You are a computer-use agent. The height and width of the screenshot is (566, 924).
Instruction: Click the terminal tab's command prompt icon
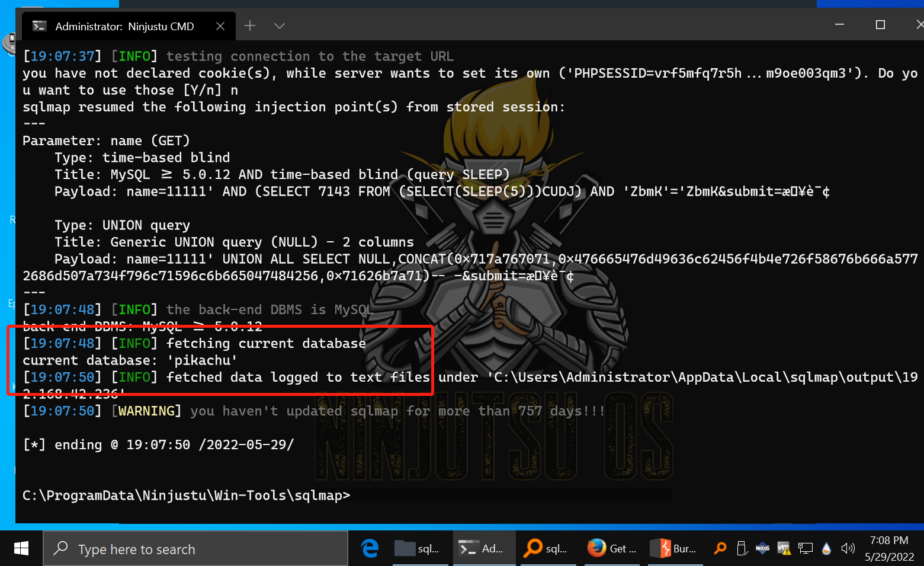point(40,26)
